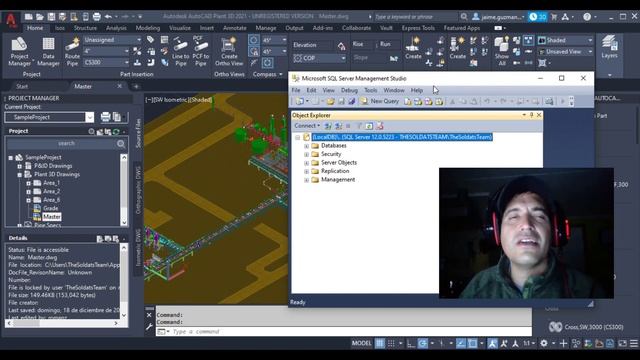Open the Unassigned line number dropdown
The width and height of the screenshot is (640, 360).
112,40
